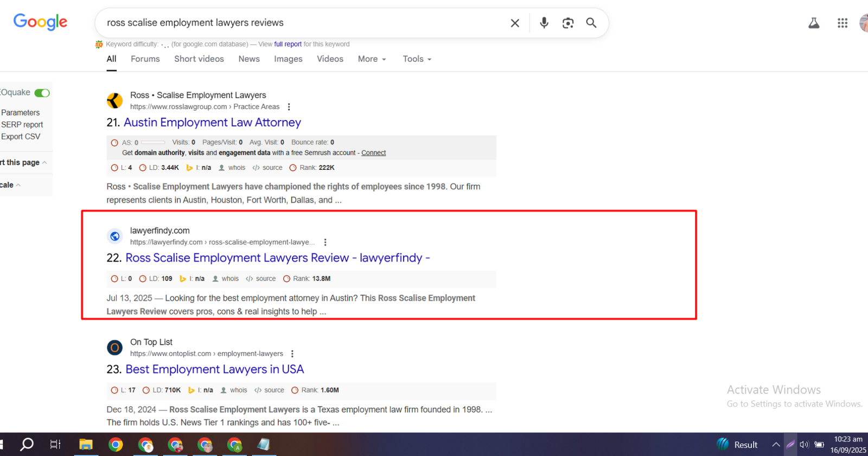The height and width of the screenshot is (456, 868).
Task: Open three-dot menu for On Top List result
Action: tap(292, 353)
